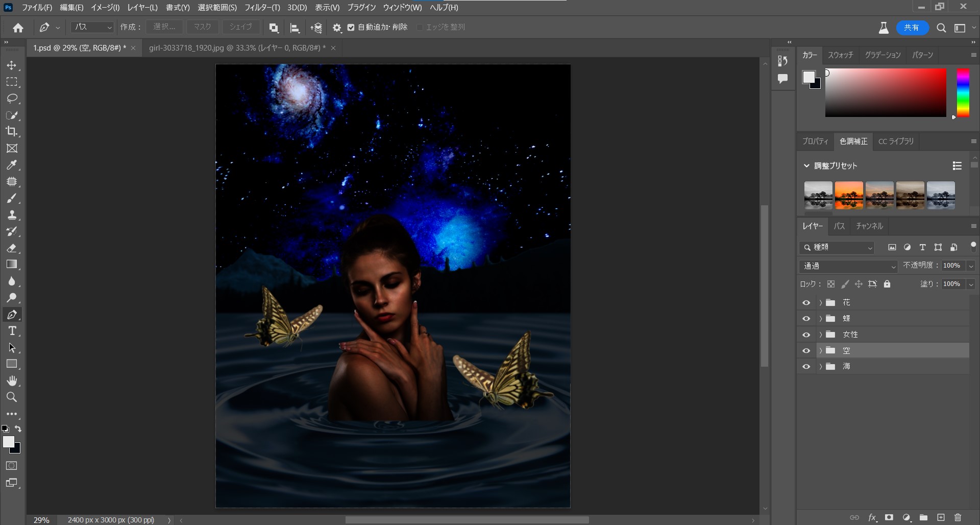Click the 共有 share button

click(912, 28)
